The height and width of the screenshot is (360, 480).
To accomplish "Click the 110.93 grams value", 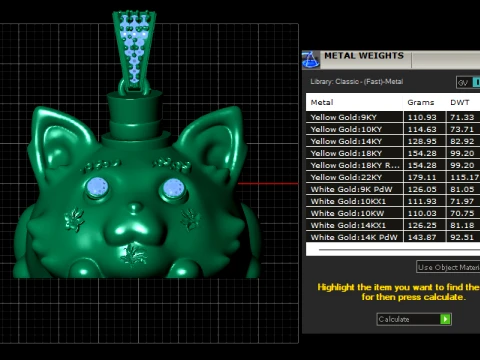I will 422,117.
